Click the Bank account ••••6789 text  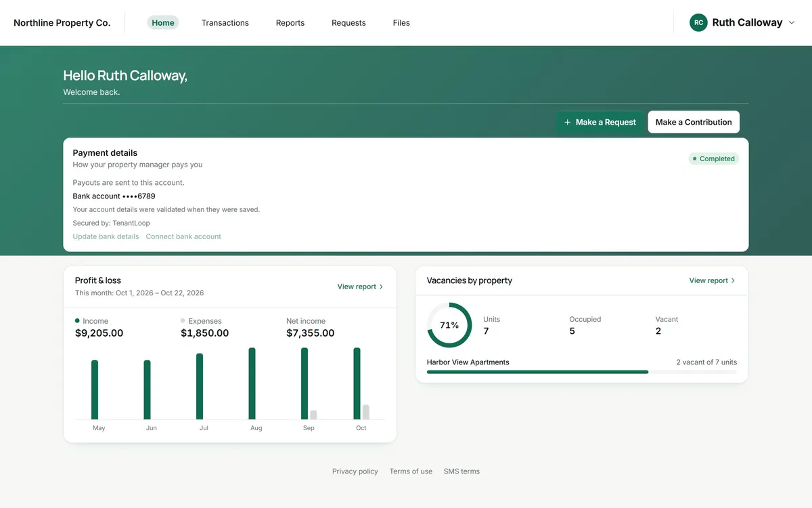[114, 196]
